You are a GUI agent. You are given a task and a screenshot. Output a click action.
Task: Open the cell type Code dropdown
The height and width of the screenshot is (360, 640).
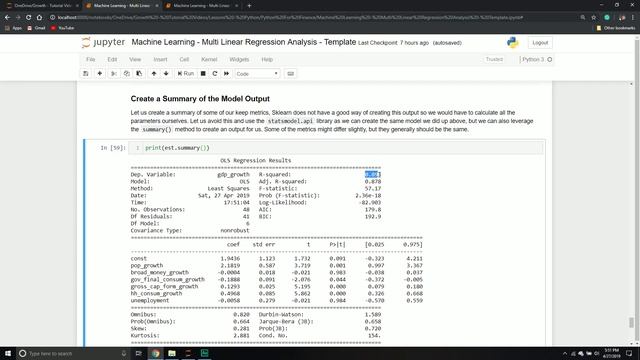click(x=257, y=74)
